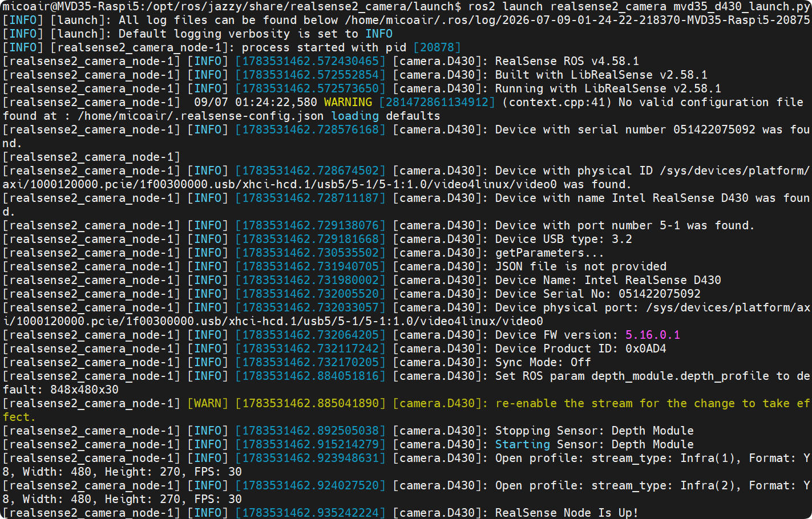Click the RealSense ROS v4.58.1 text
This screenshot has width=812, height=519.
pyautogui.click(x=567, y=62)
